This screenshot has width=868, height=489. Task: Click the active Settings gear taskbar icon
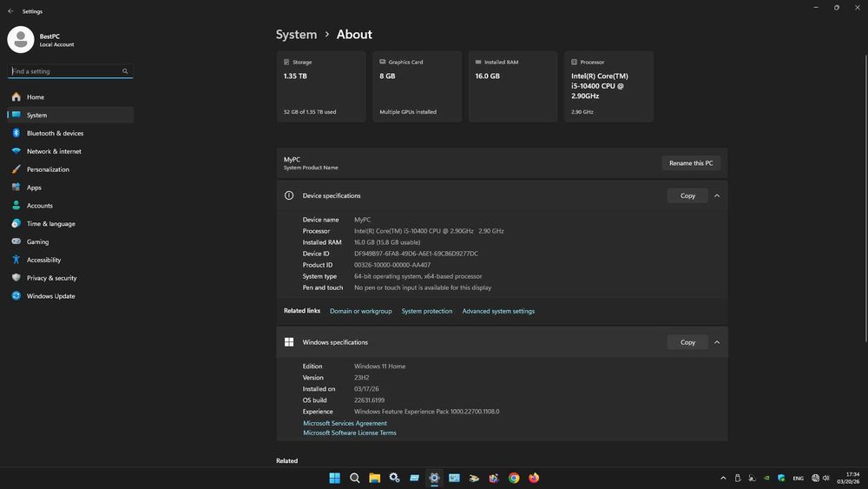click(434, 478)
